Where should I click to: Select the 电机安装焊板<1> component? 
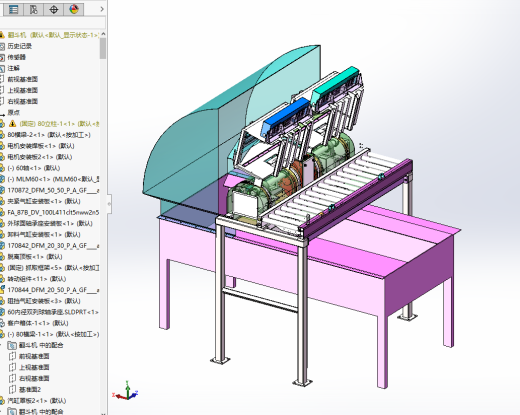click(x=41, y=146)
